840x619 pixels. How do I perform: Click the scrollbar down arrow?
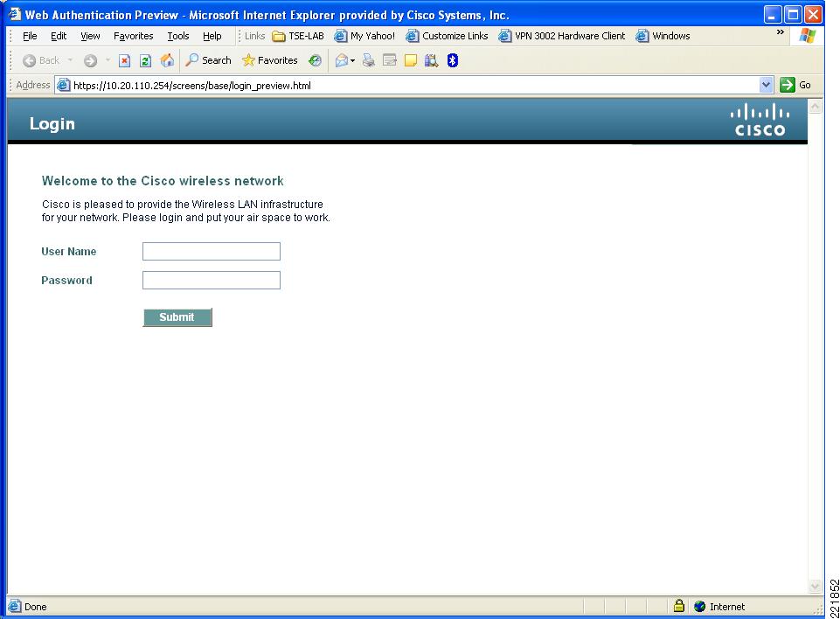[x=815, y=587]
